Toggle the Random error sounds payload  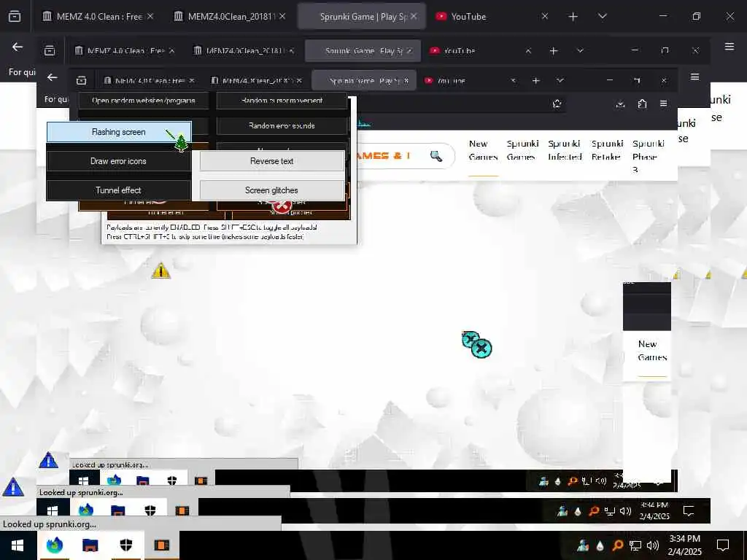click(282, 125)
